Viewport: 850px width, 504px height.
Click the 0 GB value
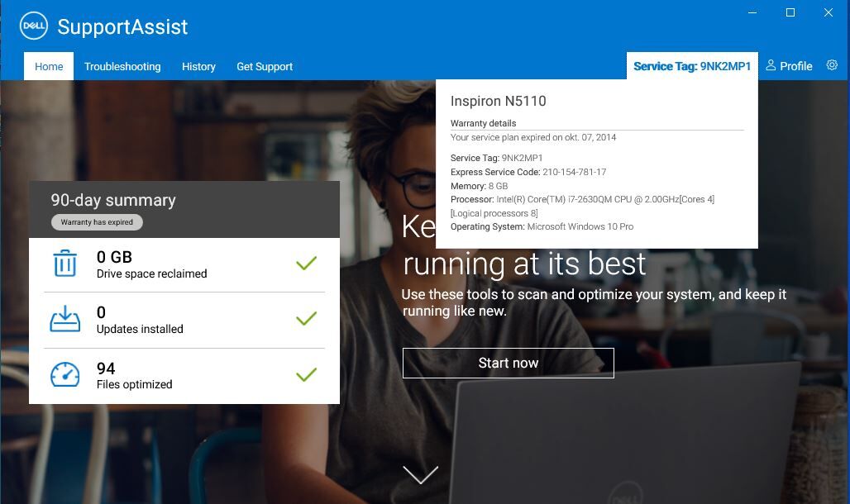click(114, 257)
